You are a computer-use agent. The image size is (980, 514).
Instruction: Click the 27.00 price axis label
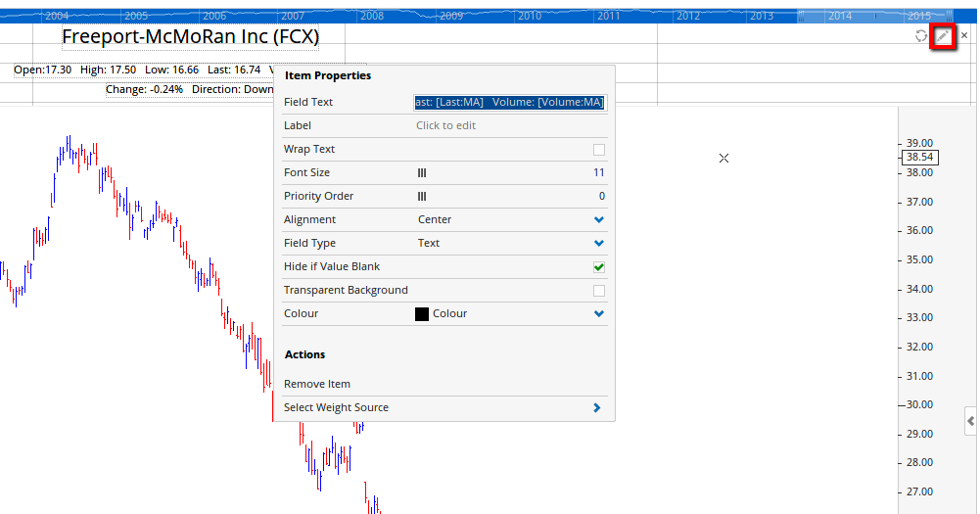pyautogui.click(x=919, y=491)
